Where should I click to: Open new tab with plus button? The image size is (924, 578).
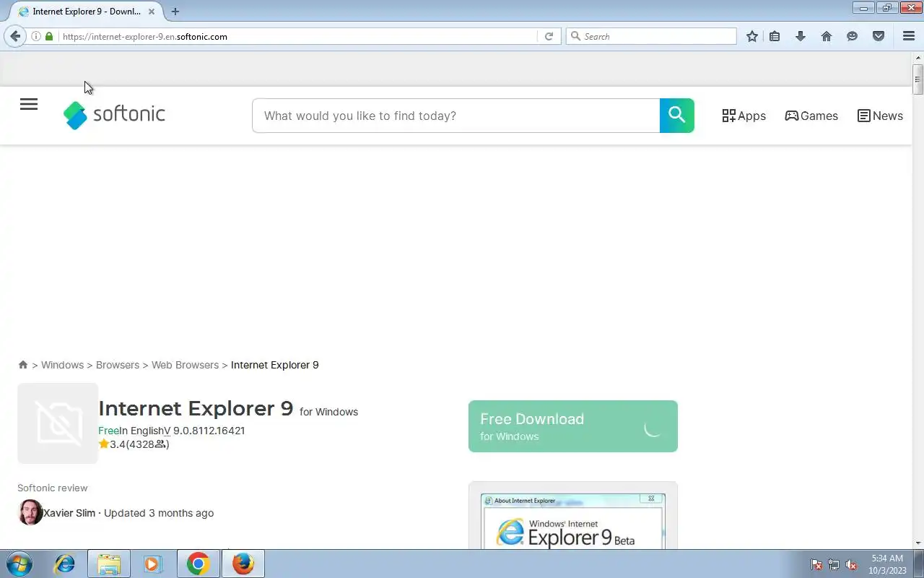(175, 12)
